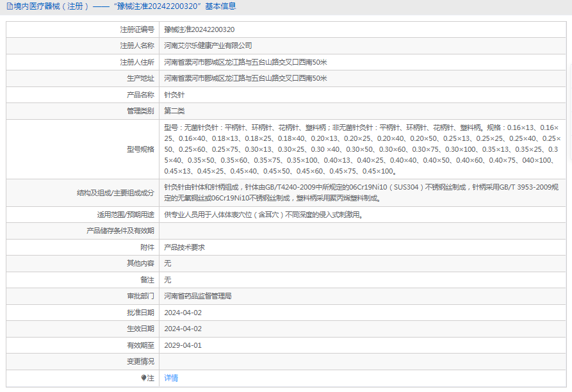Select registrant name 河南艾尔乐健康产业有限公司
The width and height of the screenshot is (572, 392).
(208, 45)
